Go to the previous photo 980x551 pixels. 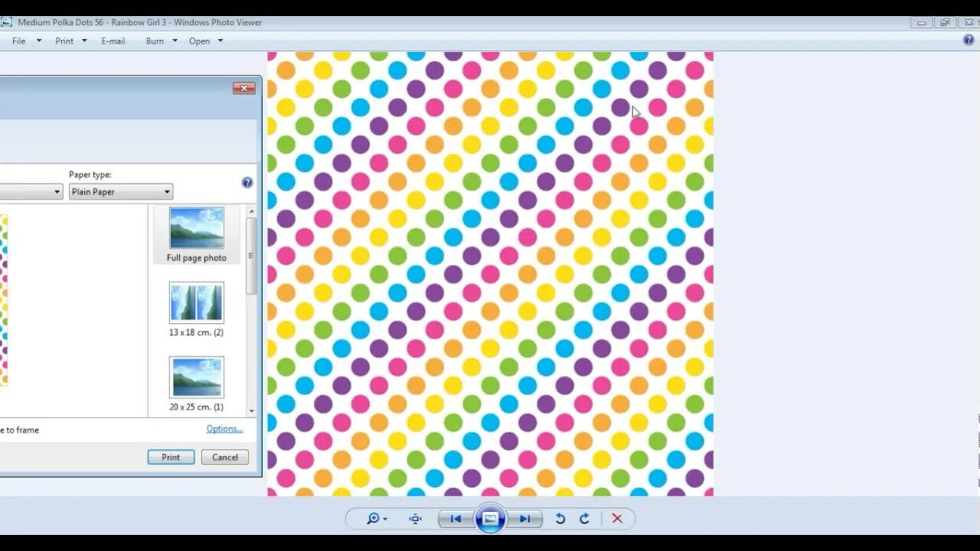456,519
